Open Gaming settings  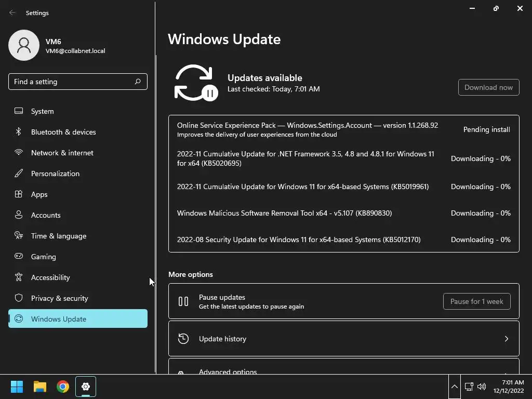pos(78,256)
